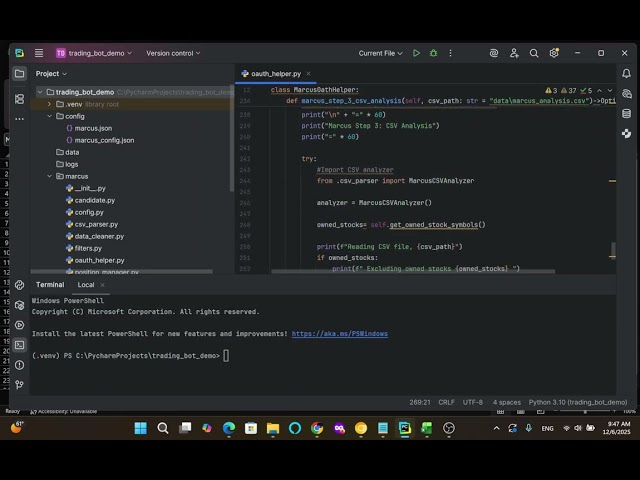
Task: Change UTF-8 file encoding
Action: tap(473, 402)
